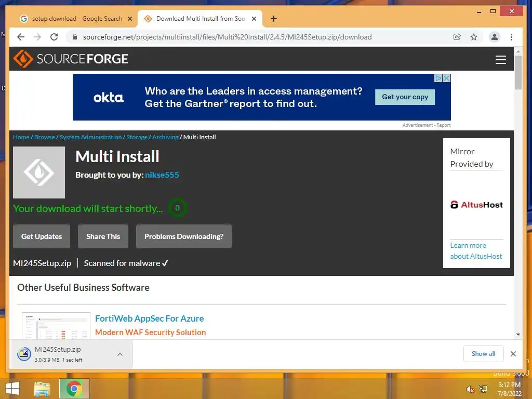The width and height of the screenshot is (532, 399).
Task: Switch to the setup download Google Search tab
Action: tap(76, 19)
